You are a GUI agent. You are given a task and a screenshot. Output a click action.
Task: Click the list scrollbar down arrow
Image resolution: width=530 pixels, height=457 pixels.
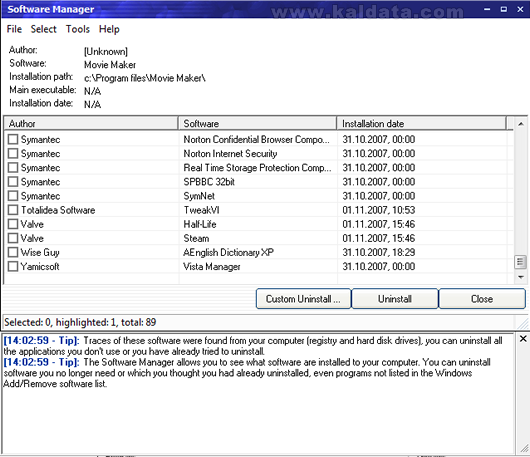(x=521, y=277)
